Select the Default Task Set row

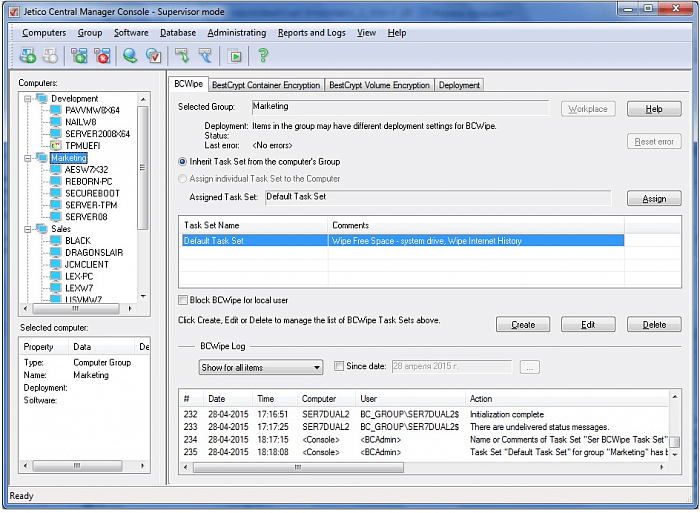[403, 241]
